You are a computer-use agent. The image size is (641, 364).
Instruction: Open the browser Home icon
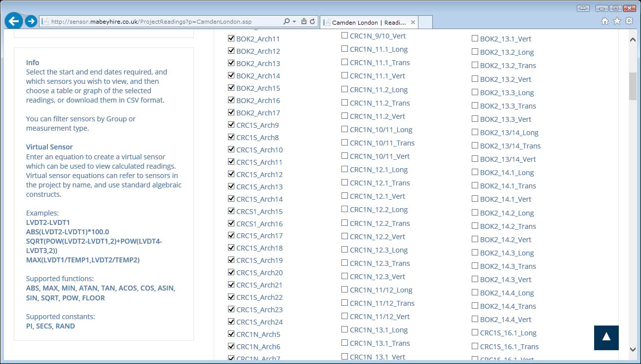click(605, 21)
